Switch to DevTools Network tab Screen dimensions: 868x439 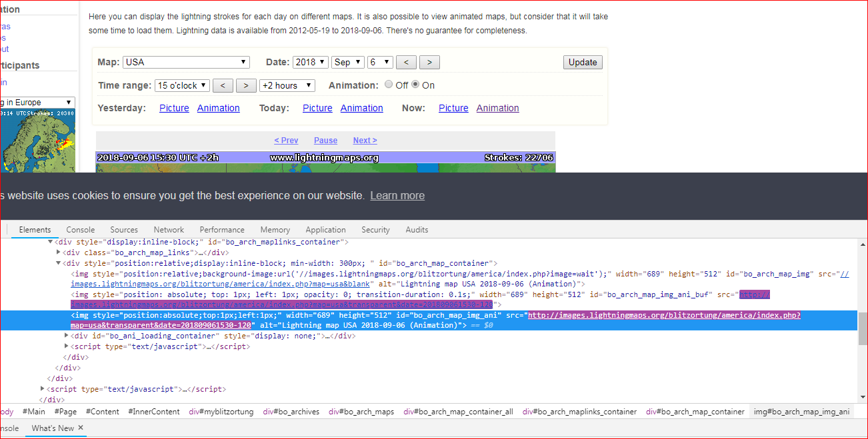coord(169,230)
